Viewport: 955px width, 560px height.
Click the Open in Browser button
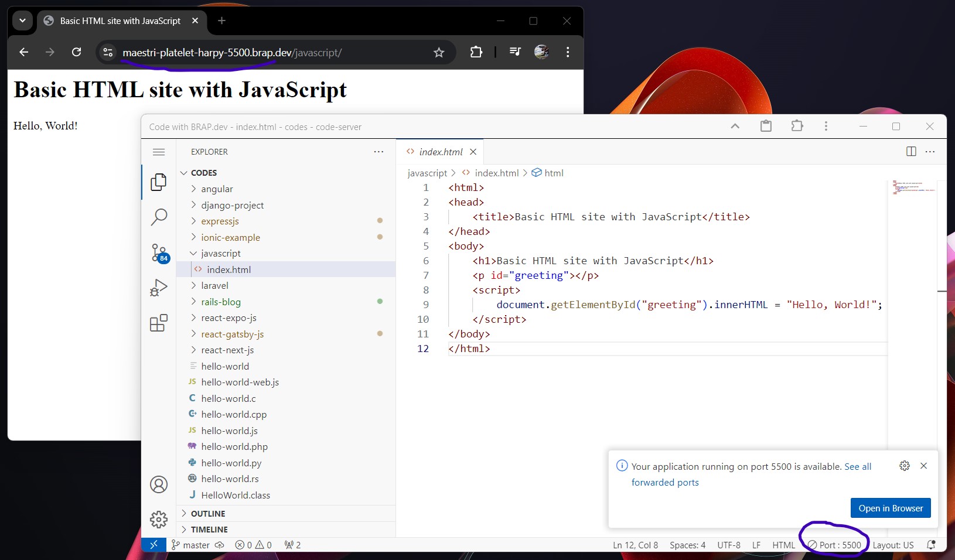[x=890, y=508]
